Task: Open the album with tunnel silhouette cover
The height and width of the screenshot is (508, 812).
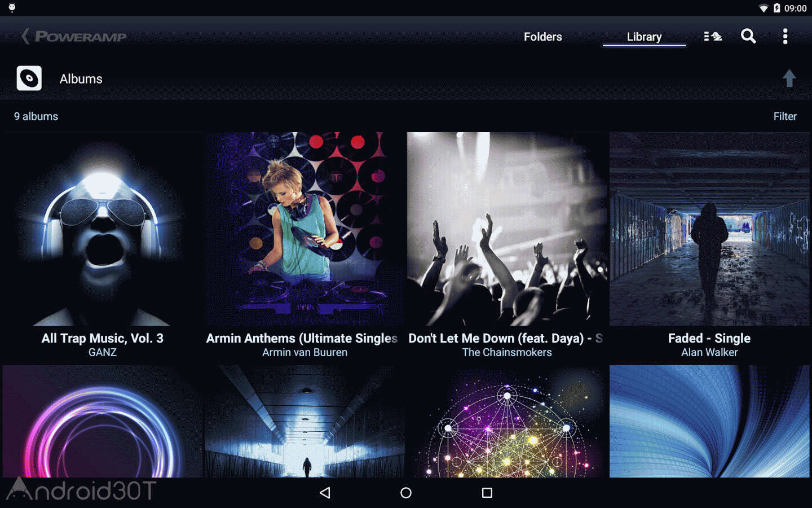Action: (x=304, y=421)
